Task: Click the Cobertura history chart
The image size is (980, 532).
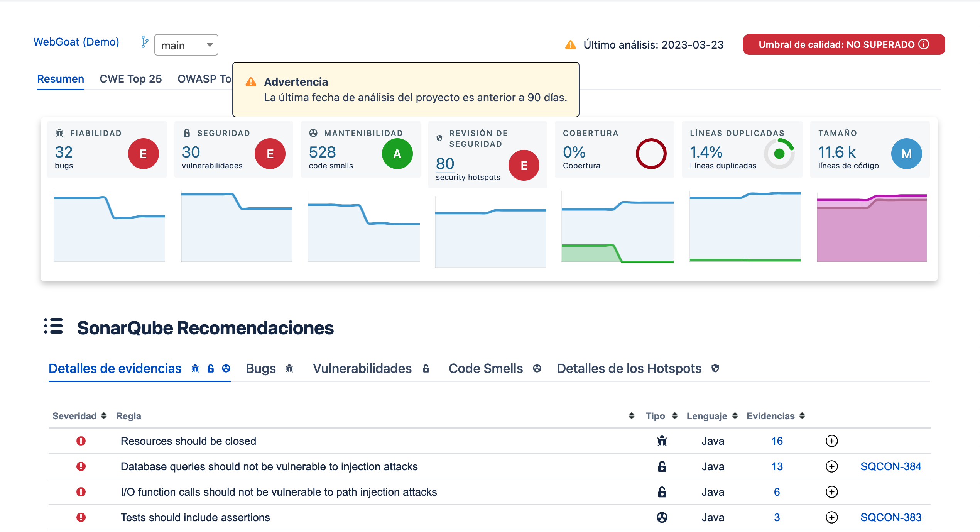Action: coord(617,227)
